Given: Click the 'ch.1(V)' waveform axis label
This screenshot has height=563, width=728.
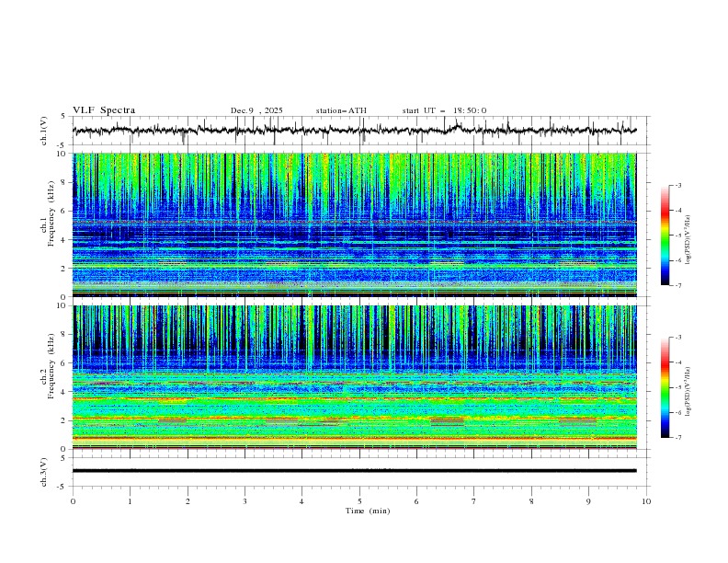Looking at the screenshot, I should coord(44,131).
